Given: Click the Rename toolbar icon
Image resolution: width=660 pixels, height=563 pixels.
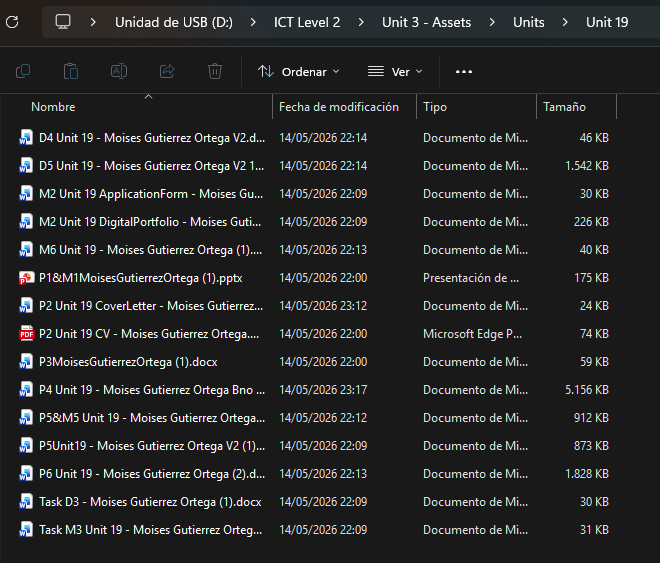Looking at the screenshot, I should [x=119, y=71].
